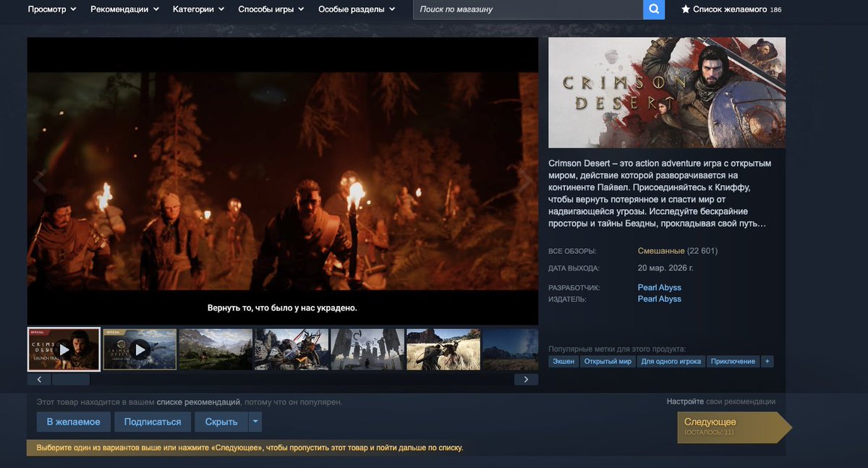Expand the Скрыть options arrow

coord(255,422)
